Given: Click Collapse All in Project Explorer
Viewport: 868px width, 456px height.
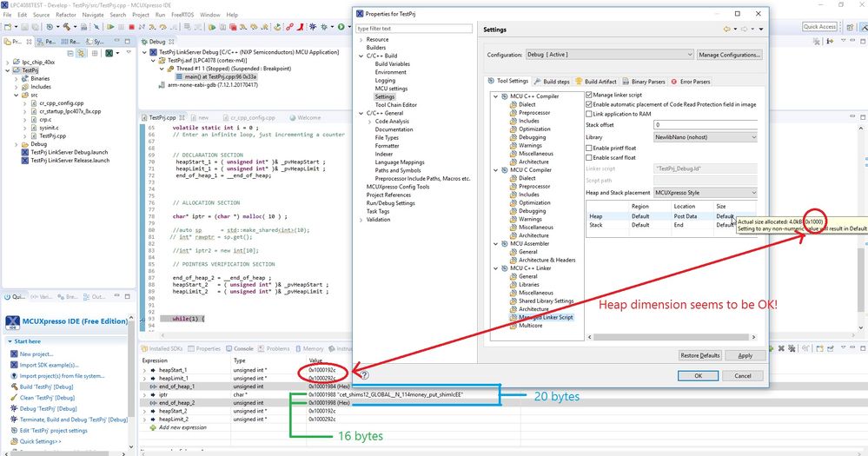Looking at the screenshot, I should tap(70, 53).
